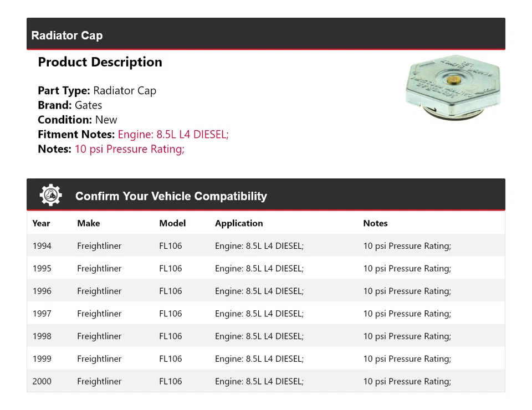Click the Year column header
Screen dimensions: 532x410
tap(41, 223)
